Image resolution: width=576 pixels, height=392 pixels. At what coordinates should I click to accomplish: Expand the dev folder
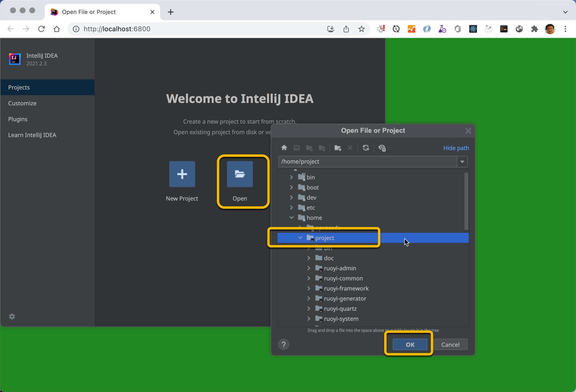(x=291, y=197)
